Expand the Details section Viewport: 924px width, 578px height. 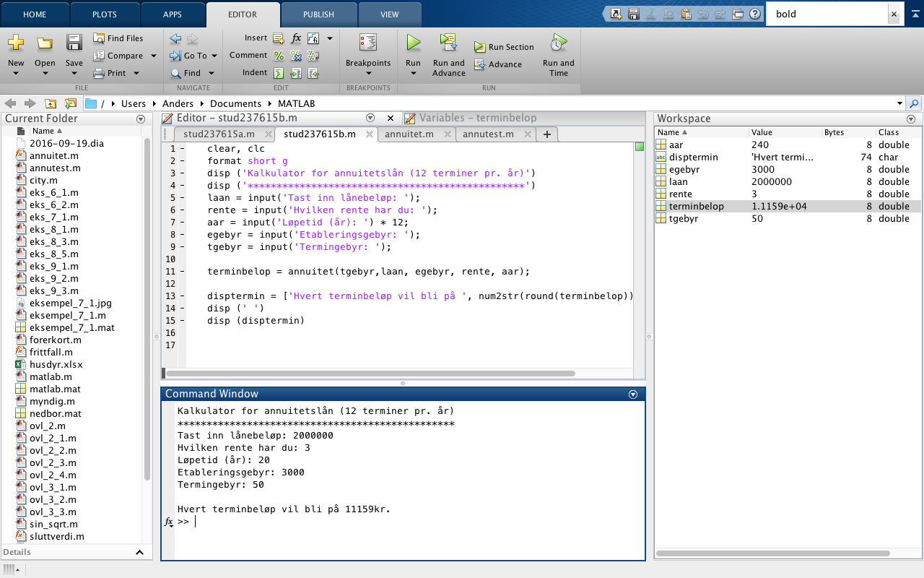pos(139,552)
